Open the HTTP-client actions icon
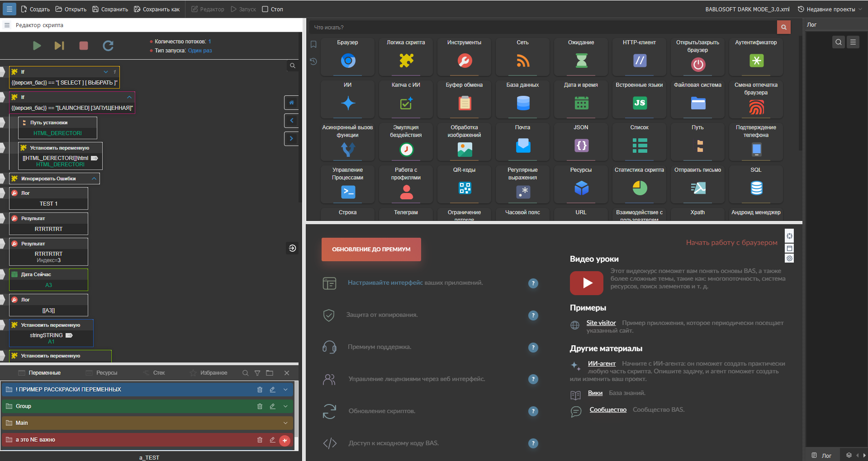The image size is (868, 461). coord(640,61)
